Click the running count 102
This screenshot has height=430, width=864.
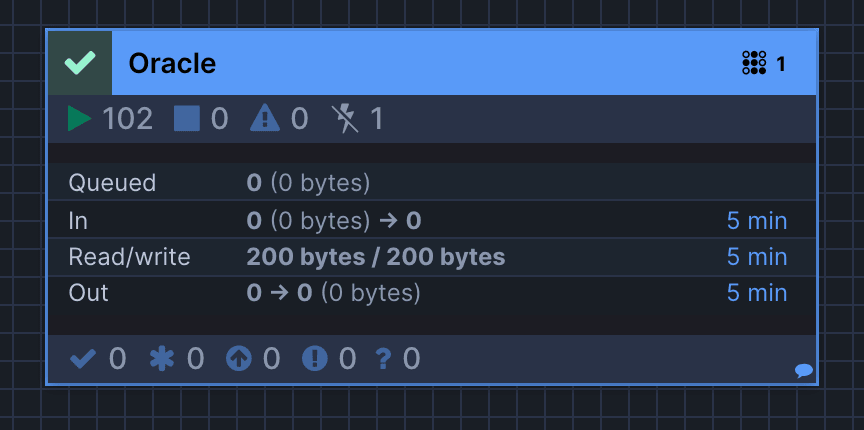coord(128,119)
